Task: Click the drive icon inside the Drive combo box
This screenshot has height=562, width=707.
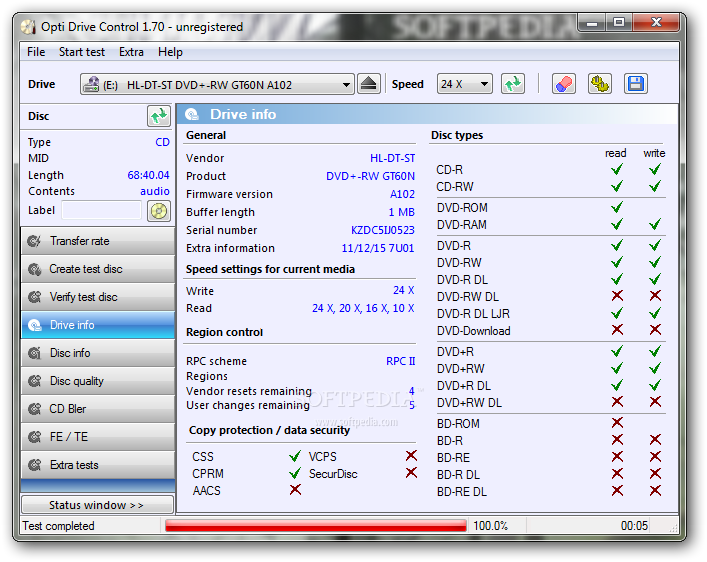Action: [x=91, y=84]
